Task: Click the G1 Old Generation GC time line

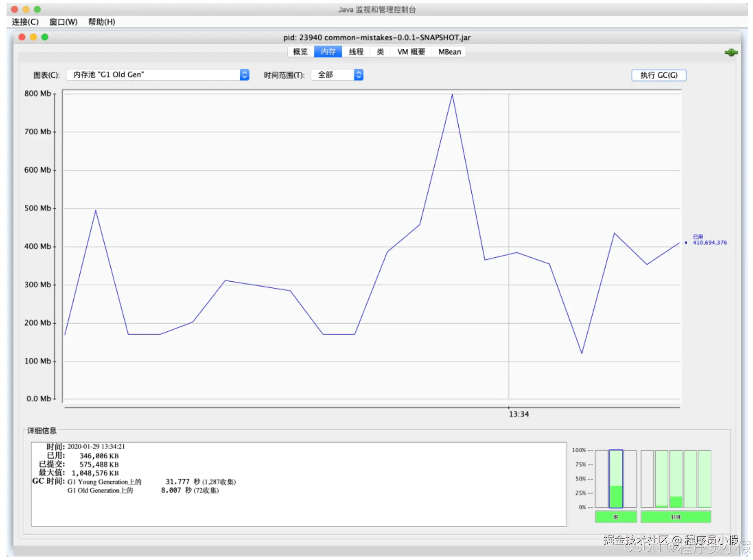Action: coord(143,491)
